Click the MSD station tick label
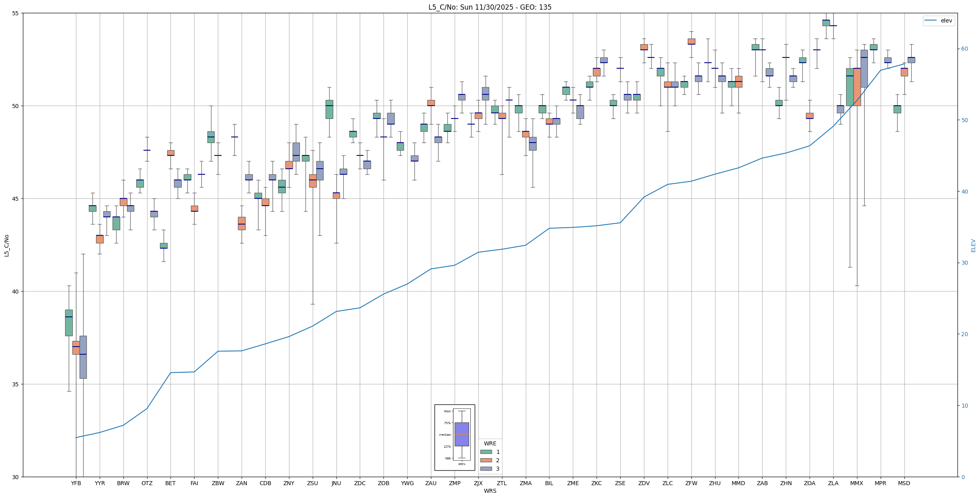The image size is (980, 498). coord(904,483)
